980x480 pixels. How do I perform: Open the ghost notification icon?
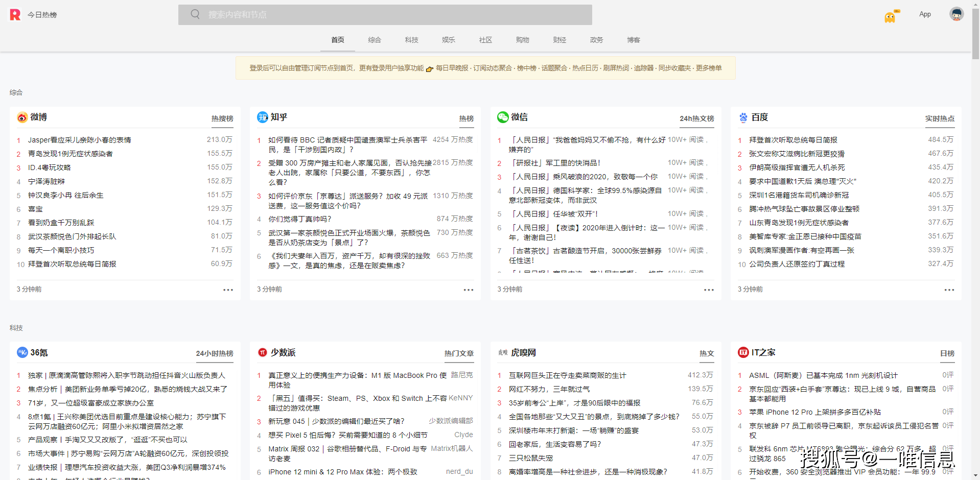click(891, 17)
